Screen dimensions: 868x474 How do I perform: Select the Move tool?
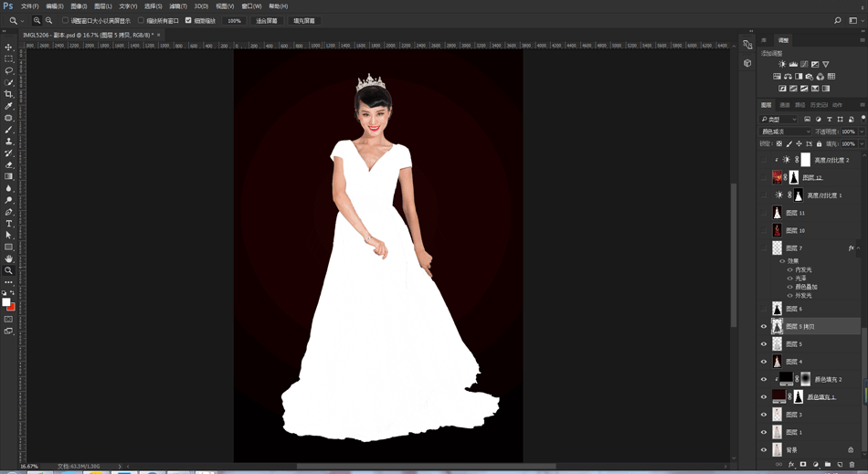click(9, 47)
